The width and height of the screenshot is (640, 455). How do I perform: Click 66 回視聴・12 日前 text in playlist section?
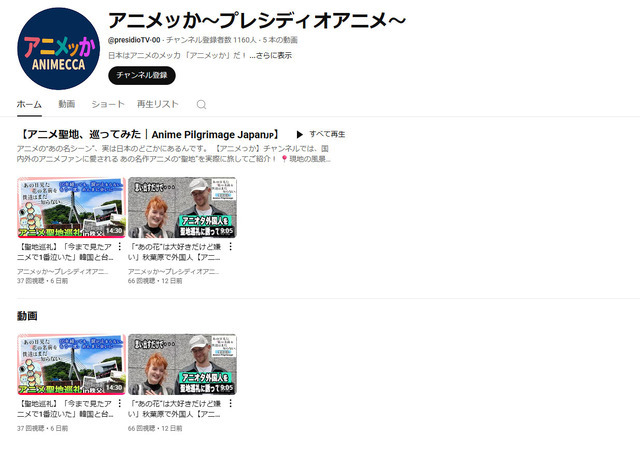pos(155,281)
